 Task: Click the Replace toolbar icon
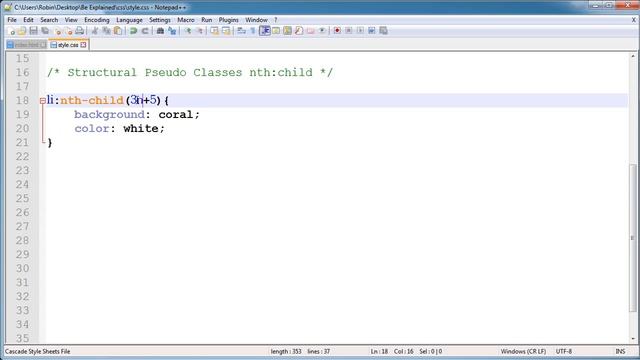coord(172,31)
